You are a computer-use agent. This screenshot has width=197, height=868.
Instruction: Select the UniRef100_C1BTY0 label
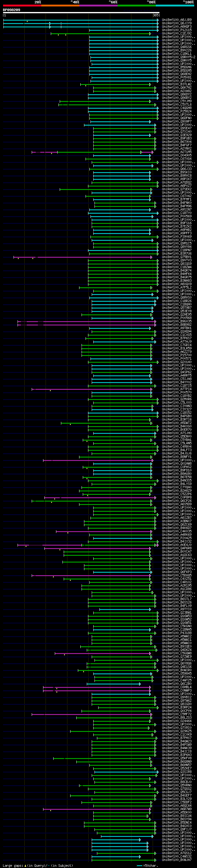click(x=177, y=213)
